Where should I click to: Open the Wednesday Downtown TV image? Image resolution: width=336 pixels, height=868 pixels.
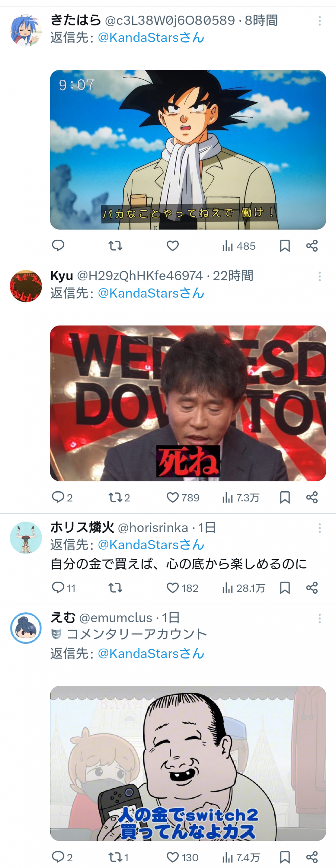pos(188,403)
